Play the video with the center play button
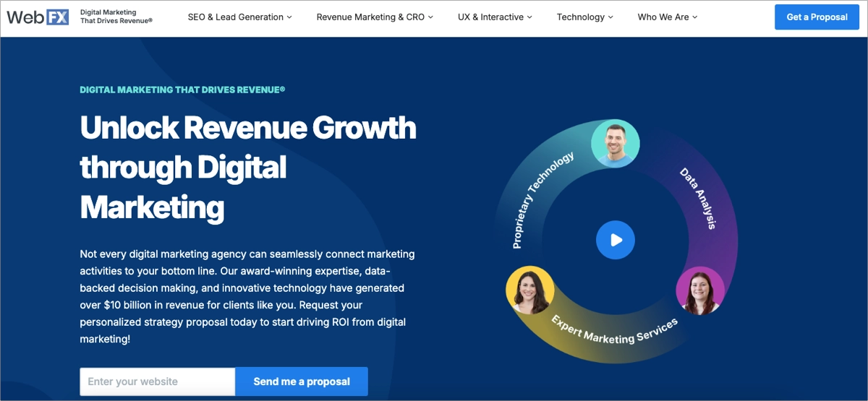The image size is (868, 401). (615, 240)
